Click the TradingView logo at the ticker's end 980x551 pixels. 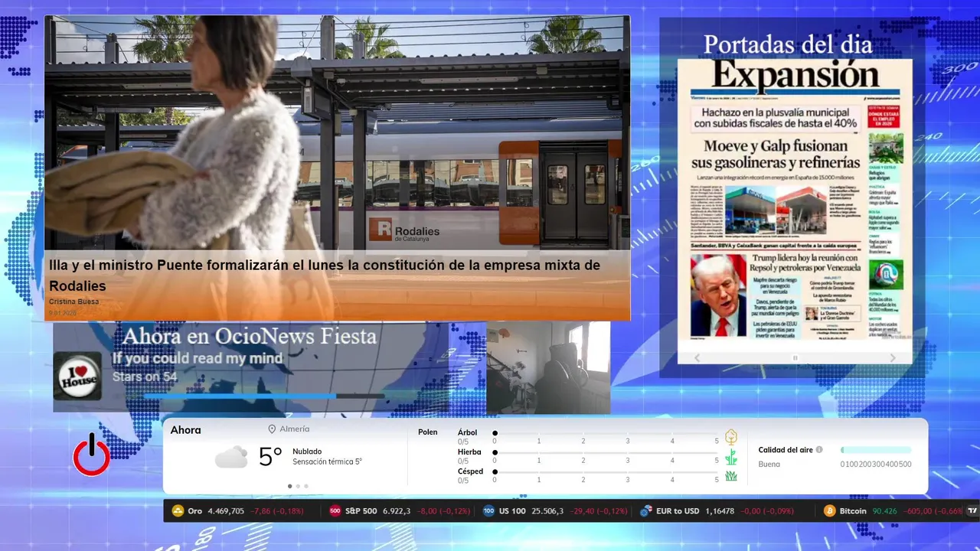coord(973,510)
